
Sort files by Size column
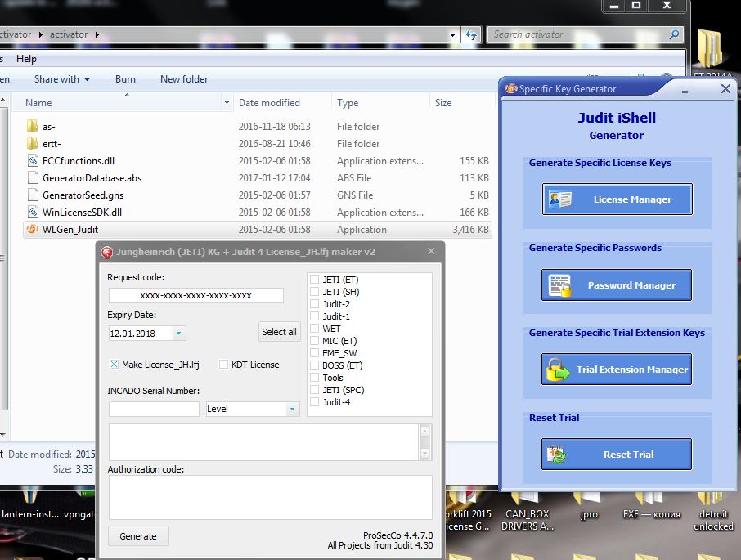click(x=443, y=102)
